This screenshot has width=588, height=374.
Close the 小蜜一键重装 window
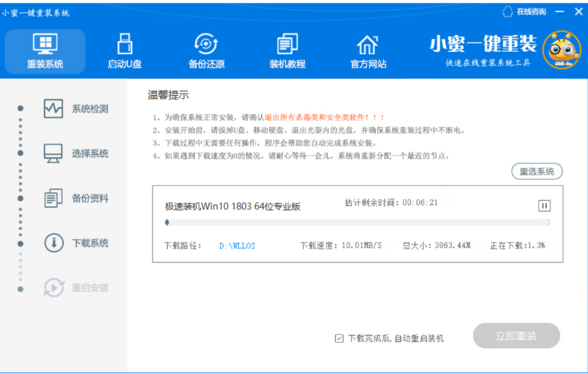(579, 12)
